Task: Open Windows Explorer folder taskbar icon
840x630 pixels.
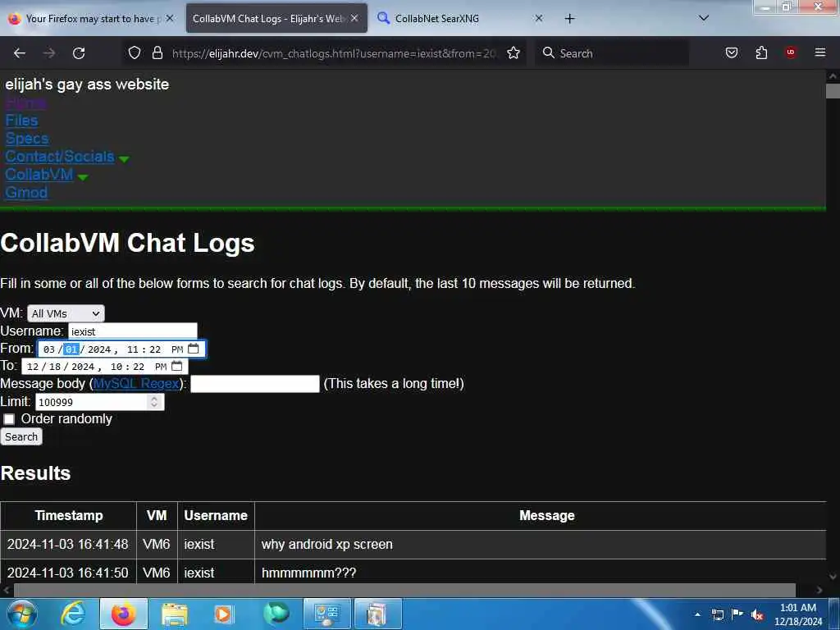Action: click(x=174, y=614)
